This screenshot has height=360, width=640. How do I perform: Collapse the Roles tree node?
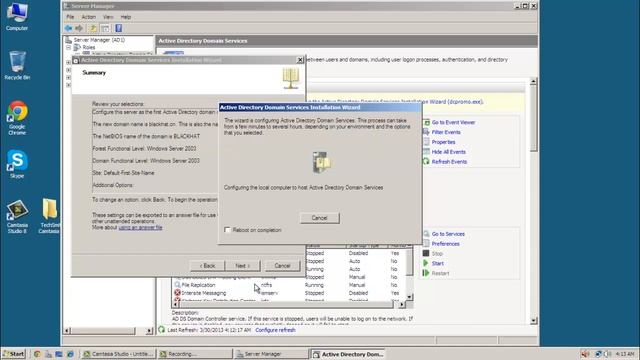(x=69, y=47)
